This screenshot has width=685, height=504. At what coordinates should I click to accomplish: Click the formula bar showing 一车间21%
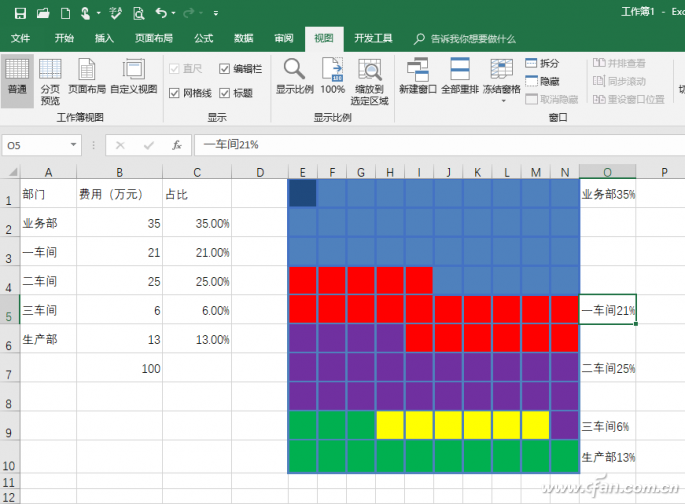[439, 145]
